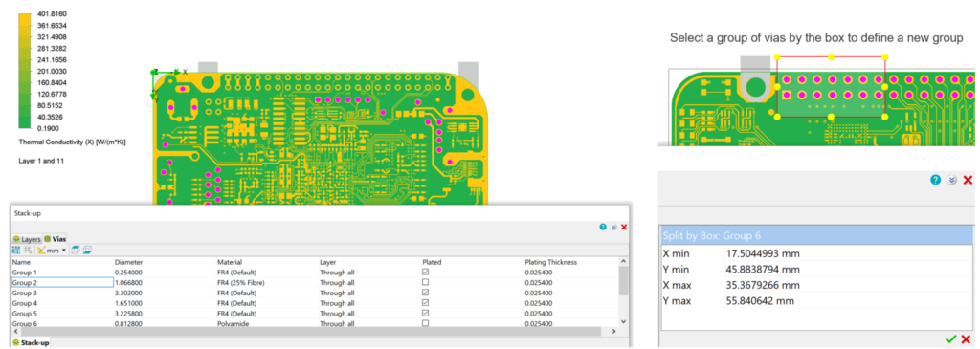Open the mm units dropdown
Image resolution: width=980 pixels, height=349 pixels.
pos(53,250)
